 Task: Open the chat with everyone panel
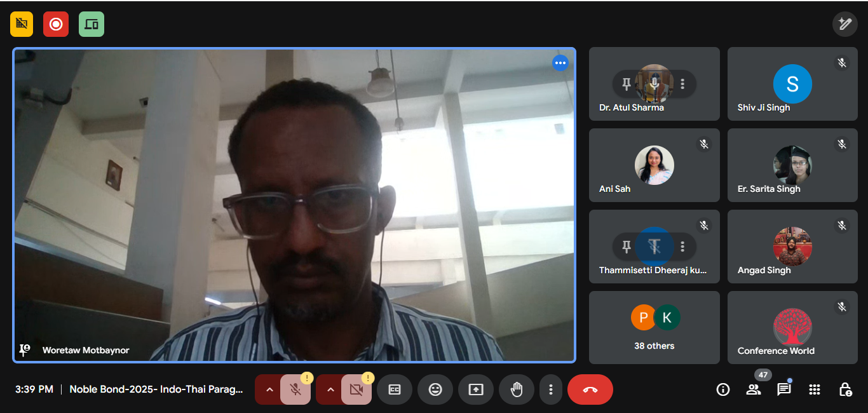coord(784,389)
